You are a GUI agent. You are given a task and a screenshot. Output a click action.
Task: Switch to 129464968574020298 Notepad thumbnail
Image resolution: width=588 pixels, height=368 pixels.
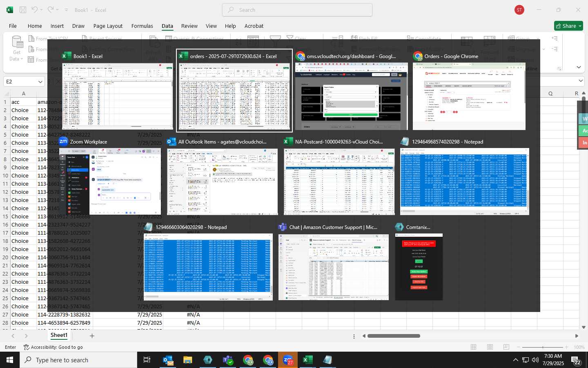point(465,176)
